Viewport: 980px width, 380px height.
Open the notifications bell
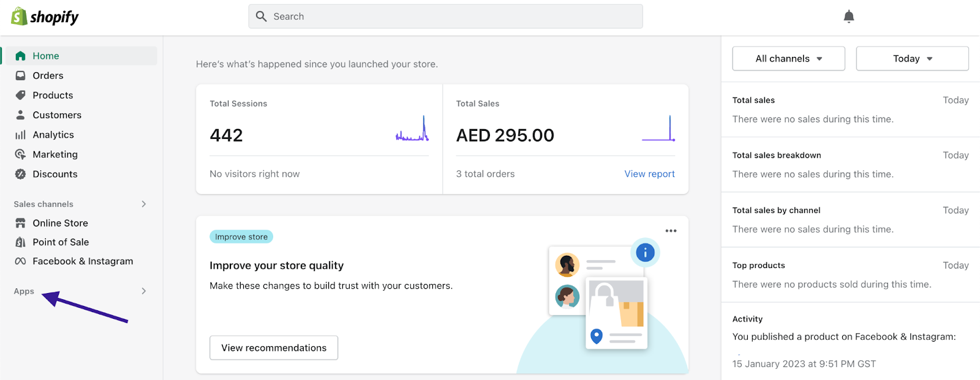[x=848, y=17]
